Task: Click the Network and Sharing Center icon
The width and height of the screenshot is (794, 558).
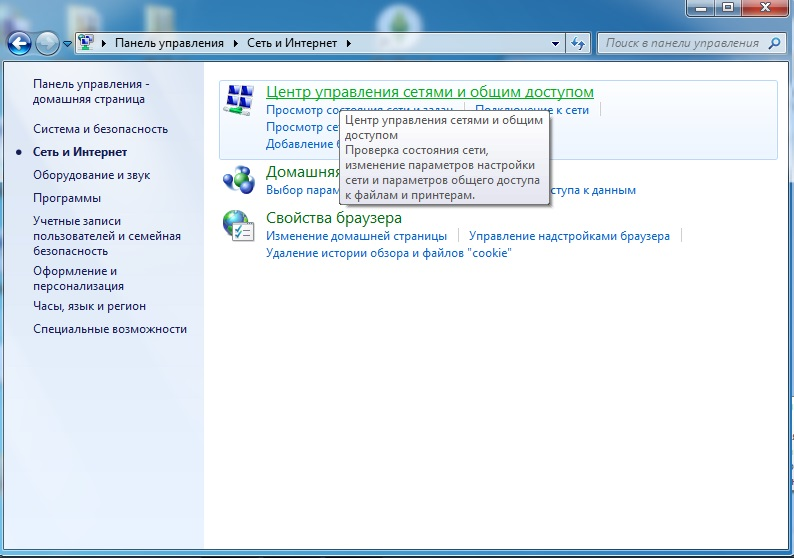Action: click(x=239, y=100)
